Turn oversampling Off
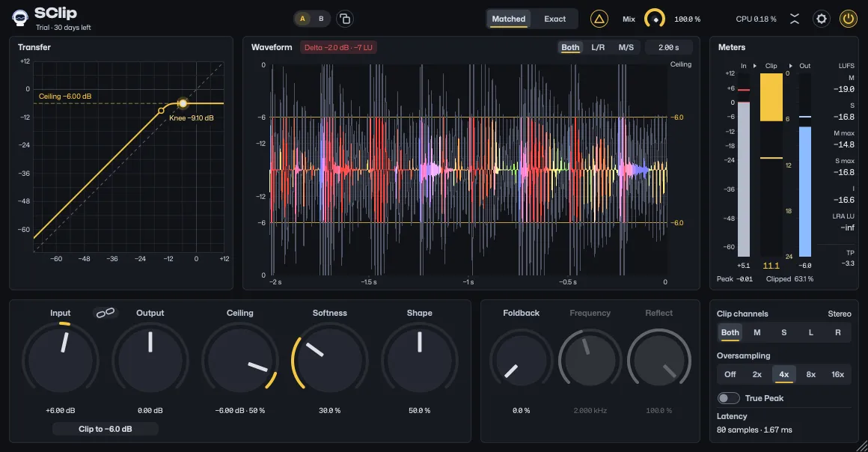Viewport: 868px width, 452px height. [x=730, y=374]
